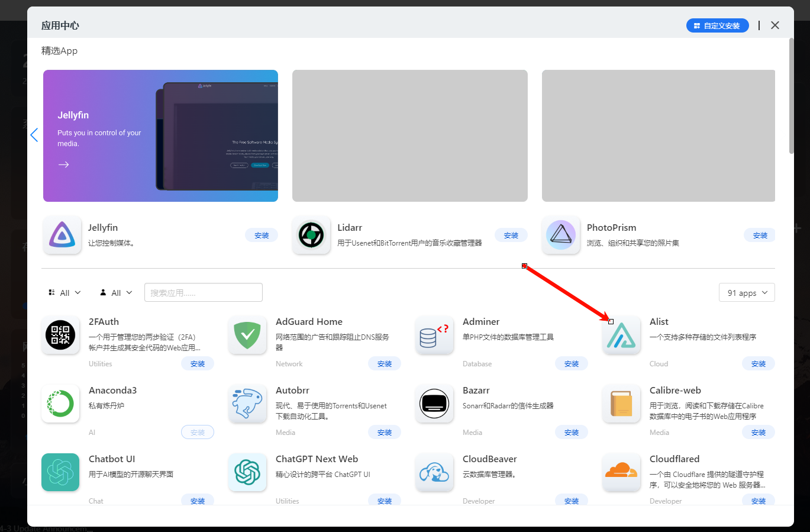Viewport: 810px width, 532px height.
Task: Install the featured Jellyfin app
Action: [262, 236]
